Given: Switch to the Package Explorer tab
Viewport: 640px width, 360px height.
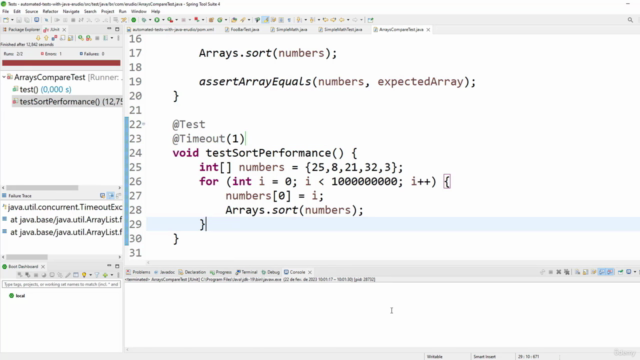Looking at the screenshot, I should (21, 29).
